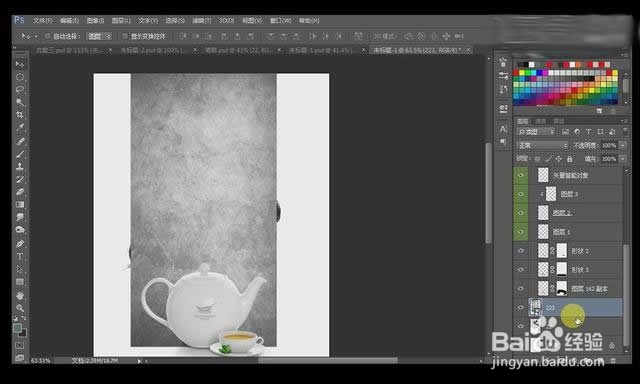The height and width of the screenshot is (384, 640).
Task: Select the Move tool in toolbox
Action: coord(20,64)
